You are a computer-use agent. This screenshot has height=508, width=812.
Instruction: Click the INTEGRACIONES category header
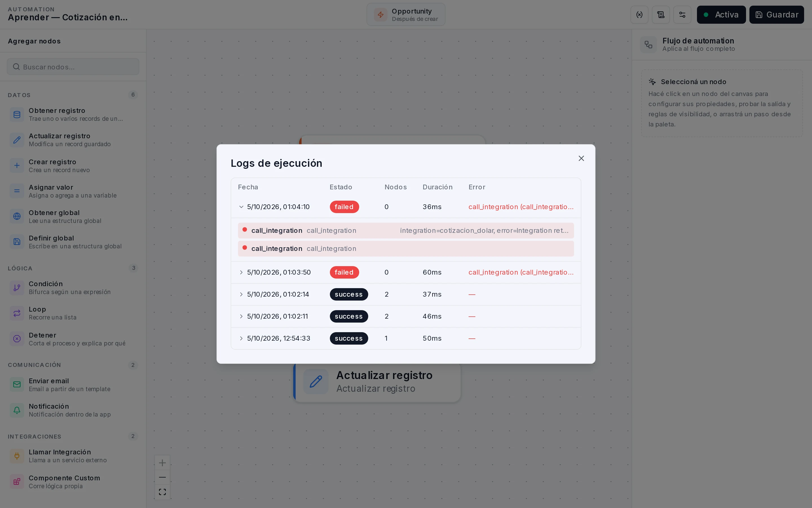[35, 436]
